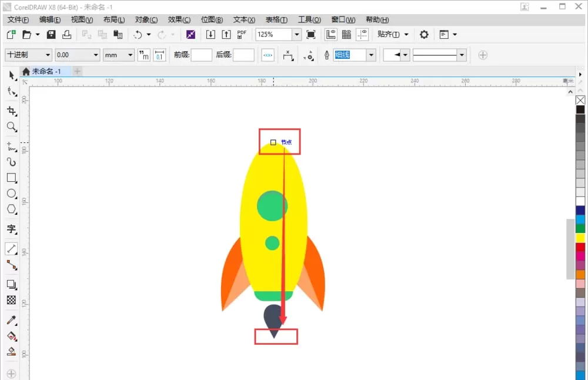Select the Smart Fill tool
588x380 pixels.
click(x=12, y=352)
